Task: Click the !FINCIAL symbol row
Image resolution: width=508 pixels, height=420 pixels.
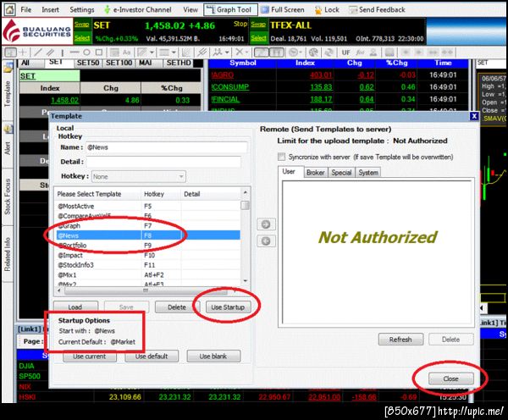Action: coord(339,99)
